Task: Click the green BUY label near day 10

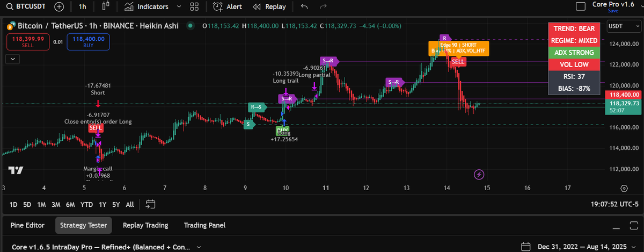Action: pos(282,129)
